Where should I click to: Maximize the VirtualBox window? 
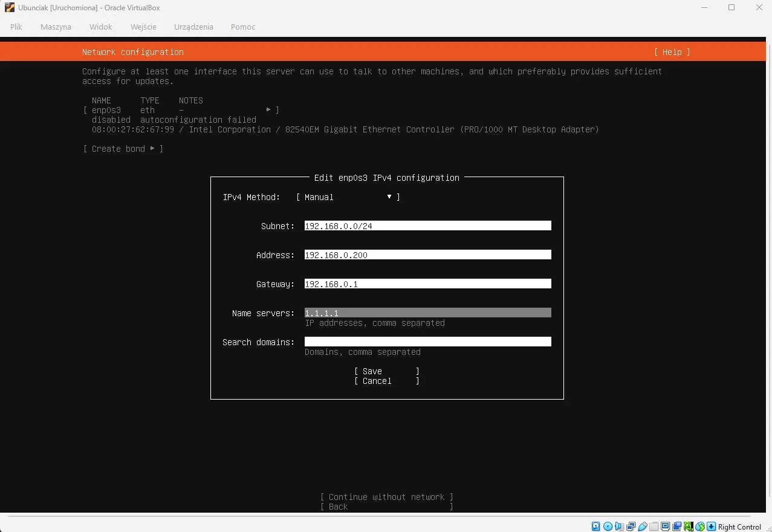point(731,7)
